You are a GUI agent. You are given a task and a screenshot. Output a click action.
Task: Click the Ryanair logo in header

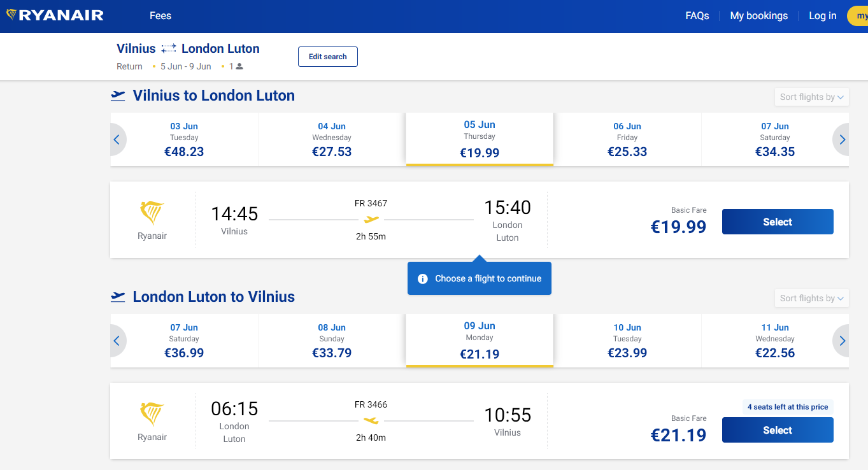[x=55, y=15]
